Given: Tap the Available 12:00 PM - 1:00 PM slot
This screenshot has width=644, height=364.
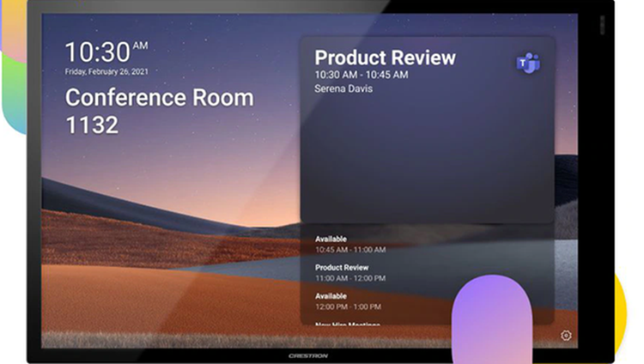Looking at the screenshot, I should tap(349, 301).
